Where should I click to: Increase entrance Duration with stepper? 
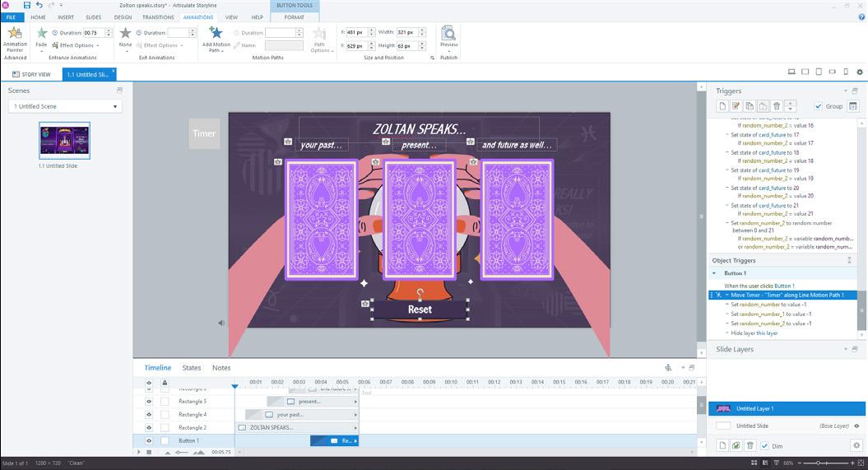(x=109, y=30)
